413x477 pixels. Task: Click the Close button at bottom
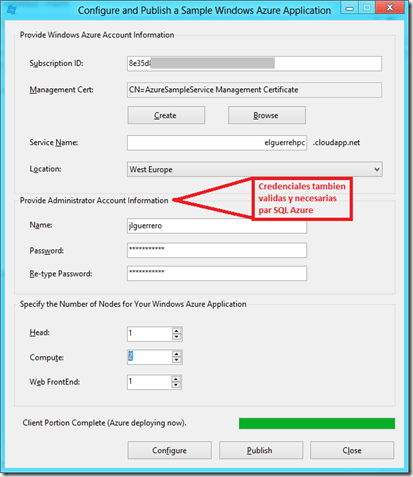point(352,450)
